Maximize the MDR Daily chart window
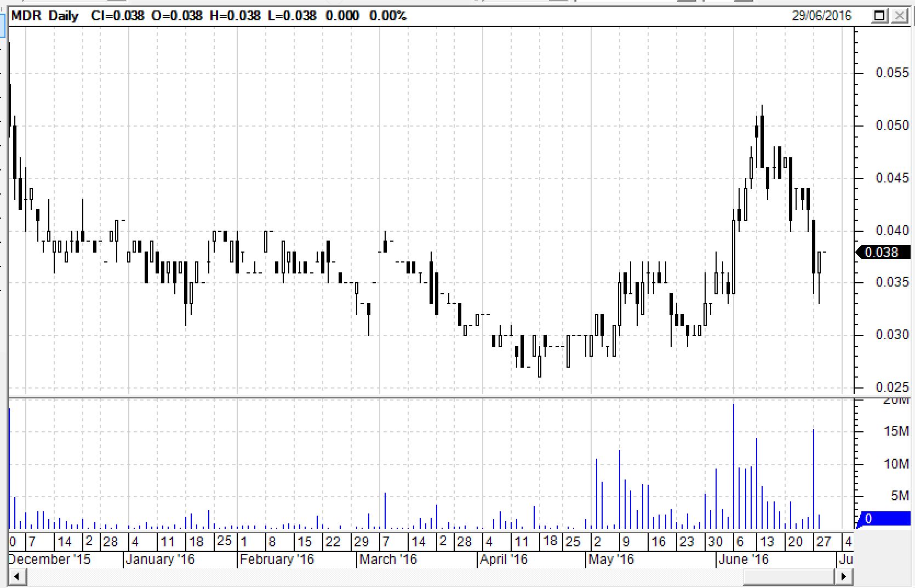The image size is (915, 588). pos(879,16)
